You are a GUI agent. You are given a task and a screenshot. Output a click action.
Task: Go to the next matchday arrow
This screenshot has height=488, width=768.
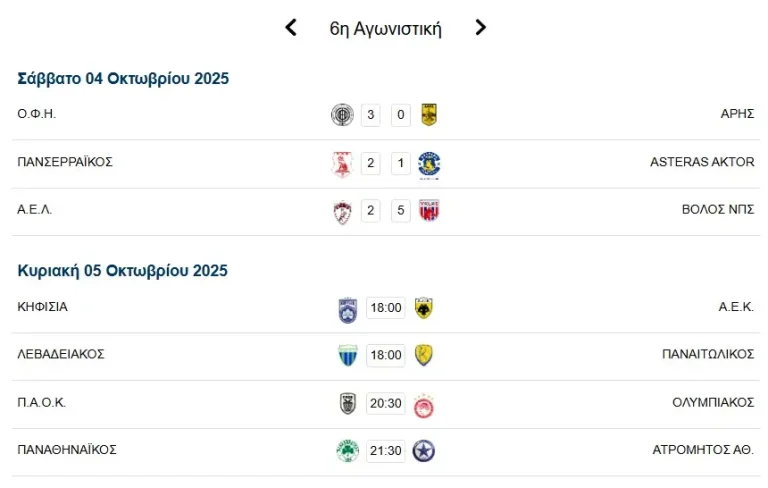(x=481, y=28)
